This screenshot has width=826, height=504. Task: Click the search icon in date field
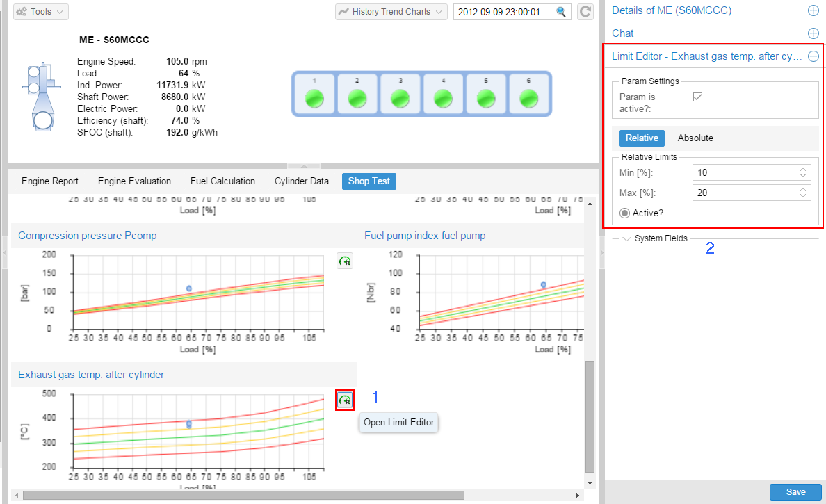pyautogui.click(x=561, y=12)
